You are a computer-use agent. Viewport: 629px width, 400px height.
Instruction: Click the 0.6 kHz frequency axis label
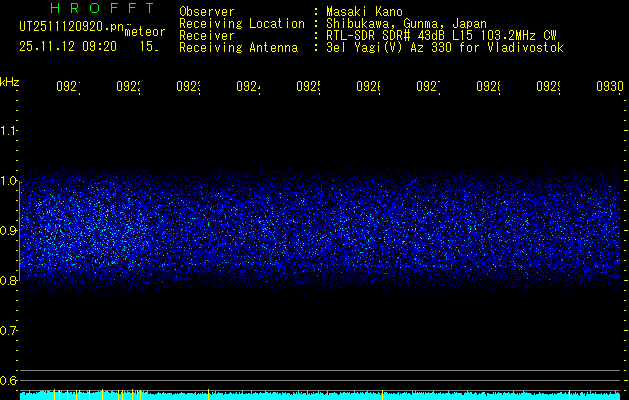(8, 380)
